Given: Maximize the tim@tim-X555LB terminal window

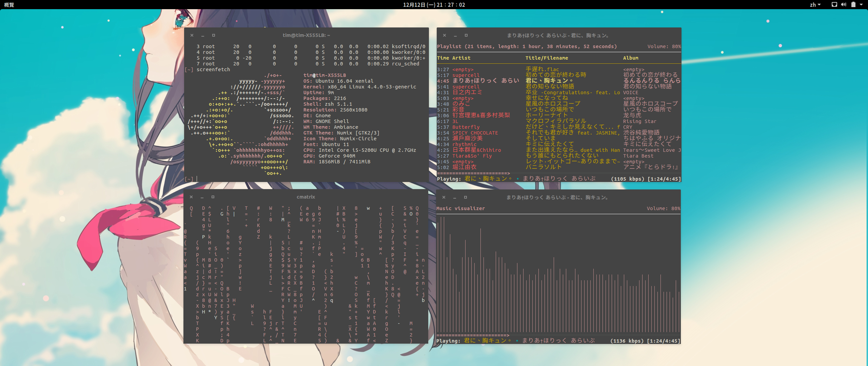Looking at the screenshot, I should pyautogui.click(x=214, y=35).
